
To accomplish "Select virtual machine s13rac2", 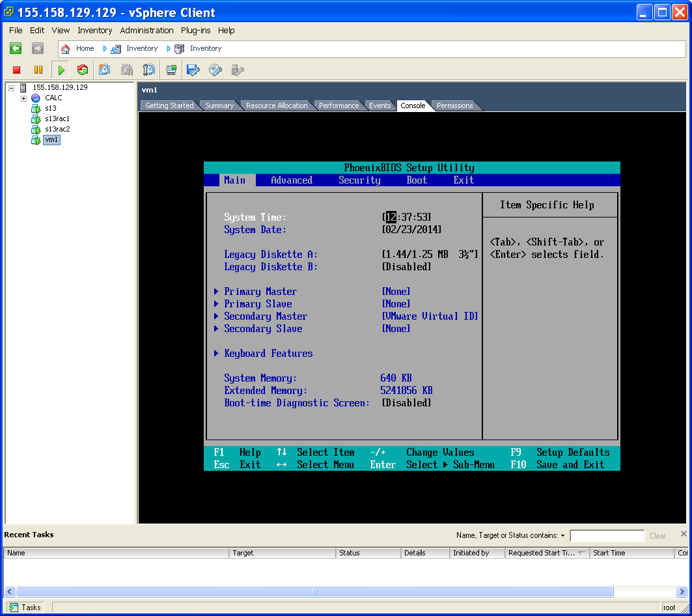I will coord(57,130).
